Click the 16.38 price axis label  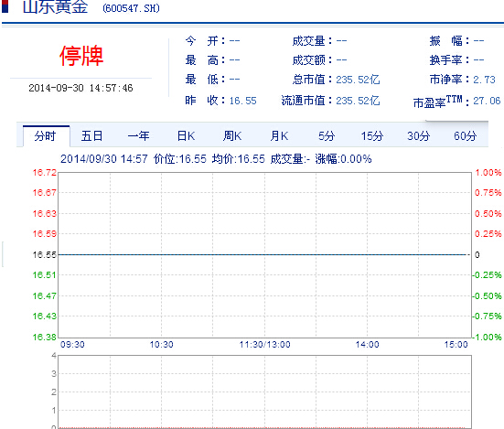(x=44, y=338)
